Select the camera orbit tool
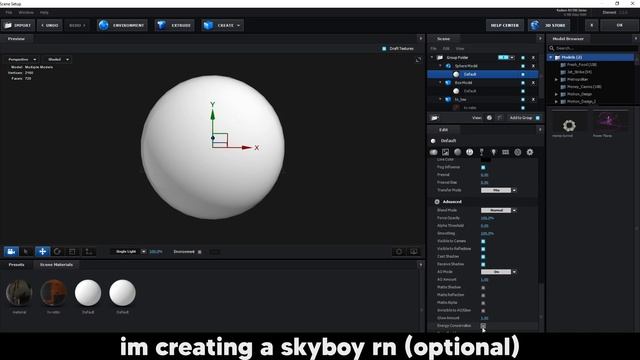 point(11,252)
